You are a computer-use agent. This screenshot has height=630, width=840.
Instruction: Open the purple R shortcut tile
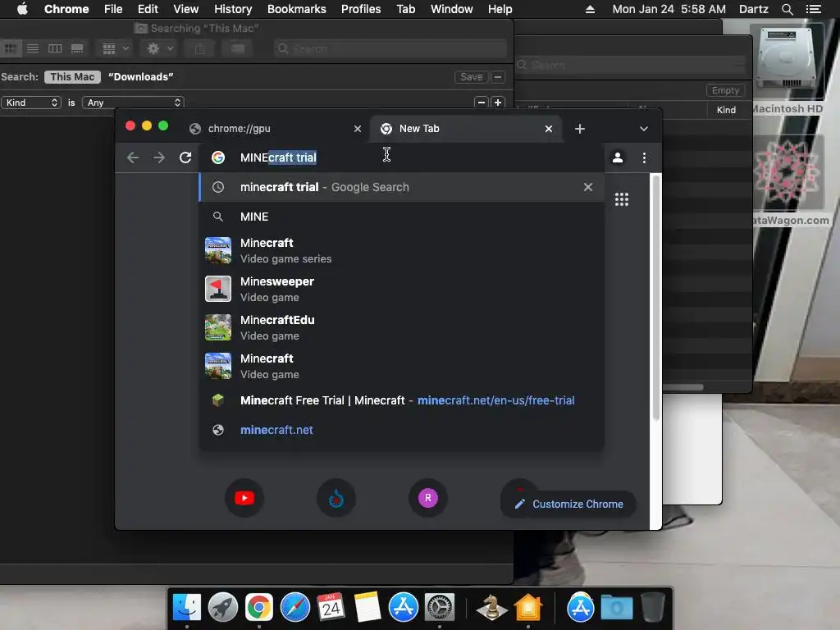(427, 498)
